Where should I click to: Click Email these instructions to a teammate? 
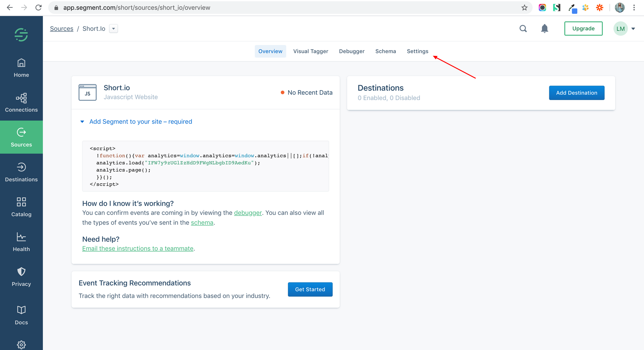137,248
